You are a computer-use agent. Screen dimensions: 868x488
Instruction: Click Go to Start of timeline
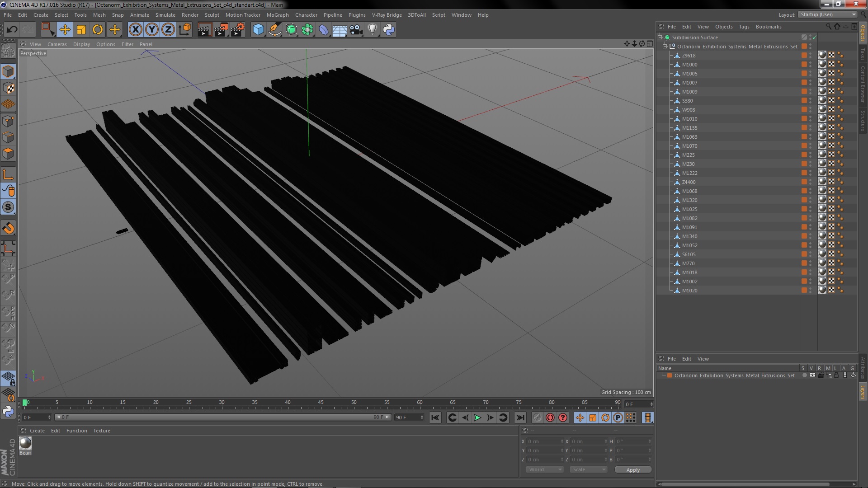(x=435, y=418)
